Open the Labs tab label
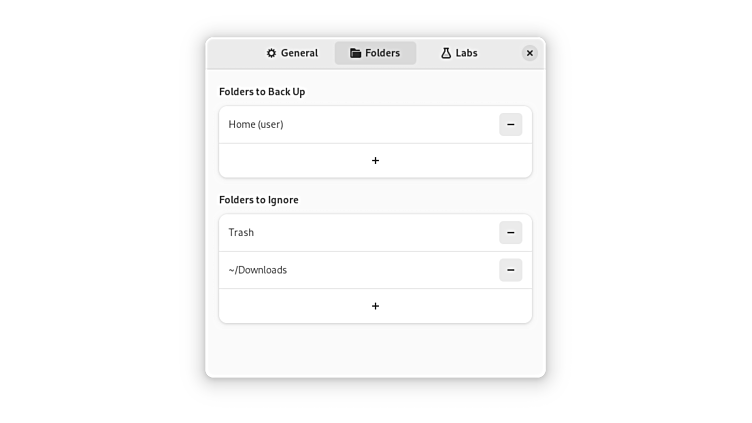 pos(466,53)
